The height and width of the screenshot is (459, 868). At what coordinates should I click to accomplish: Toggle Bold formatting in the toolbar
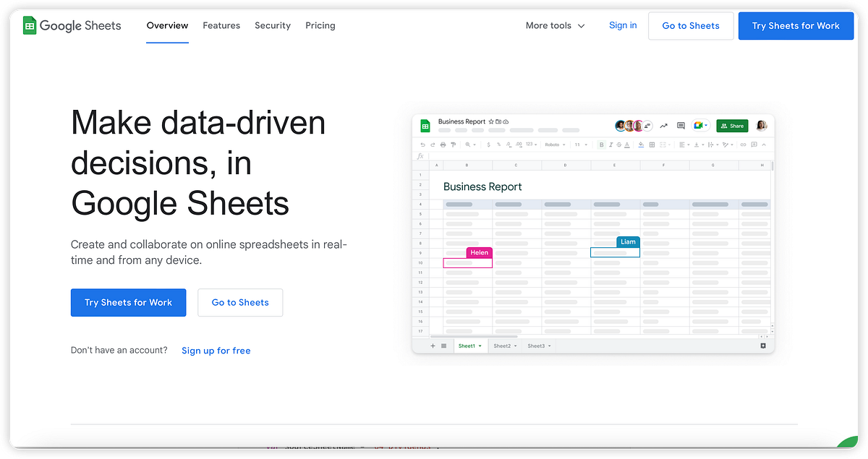(600, 144)
